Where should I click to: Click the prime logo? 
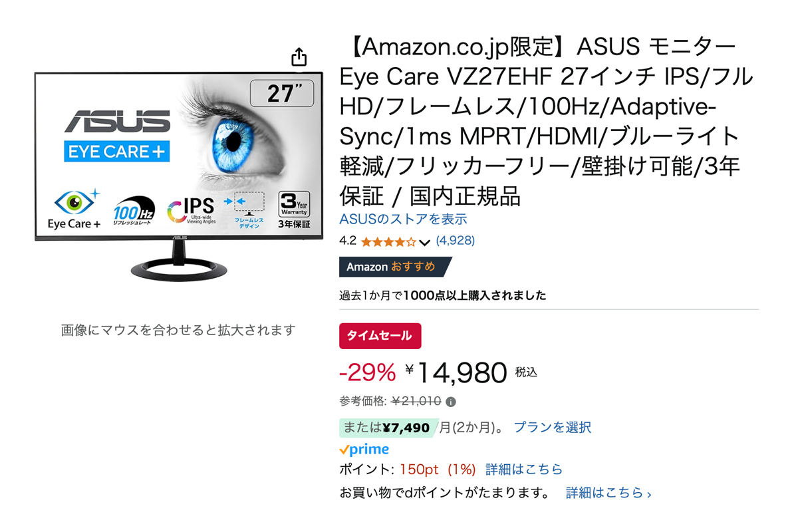(364, 450)
